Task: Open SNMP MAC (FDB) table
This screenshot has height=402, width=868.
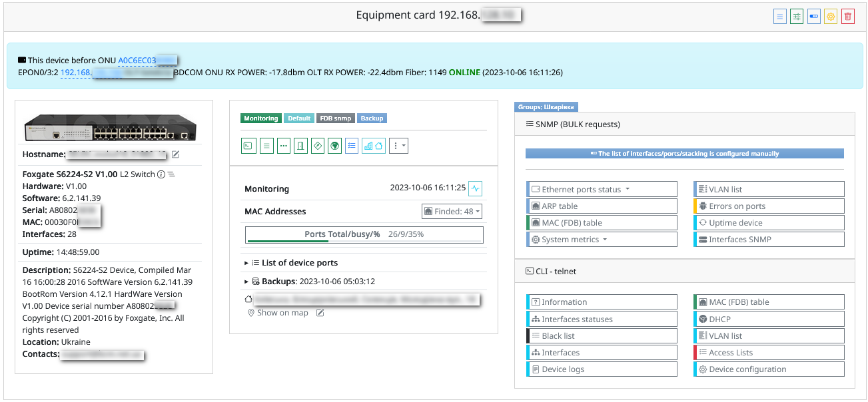Action: click(602, 222)
